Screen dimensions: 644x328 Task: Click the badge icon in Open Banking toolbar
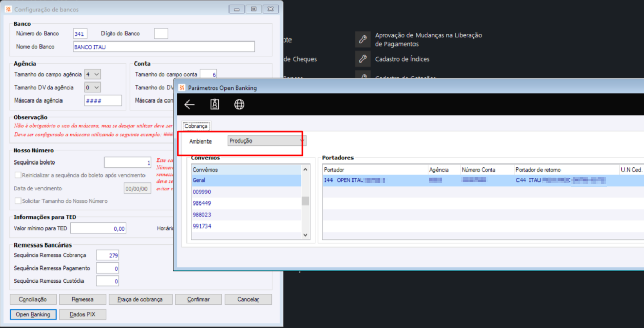point(215,105)
